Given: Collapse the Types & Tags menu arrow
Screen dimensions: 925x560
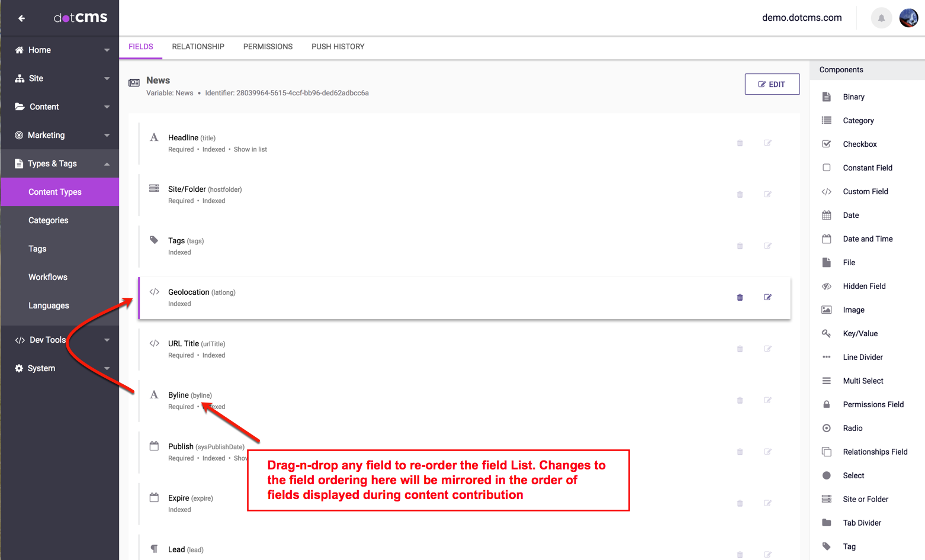Looking at the screenshot, I should pos(107,164).
